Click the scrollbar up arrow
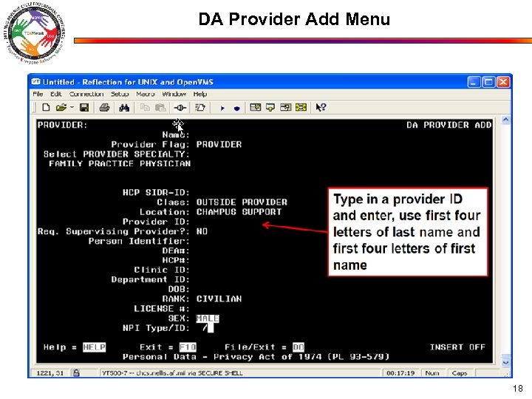The height and width of the screenshot is (399, 532). (505, 120)
